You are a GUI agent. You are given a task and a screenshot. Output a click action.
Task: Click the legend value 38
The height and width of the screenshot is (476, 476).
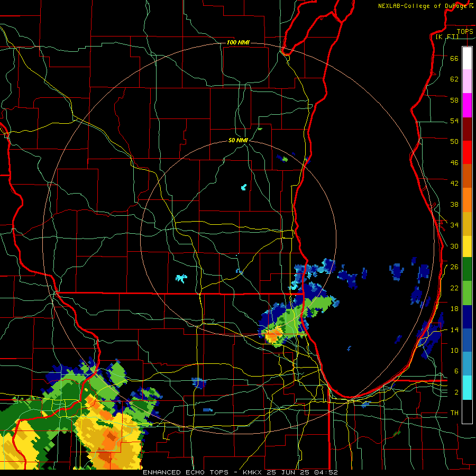[x=454, y=204]
